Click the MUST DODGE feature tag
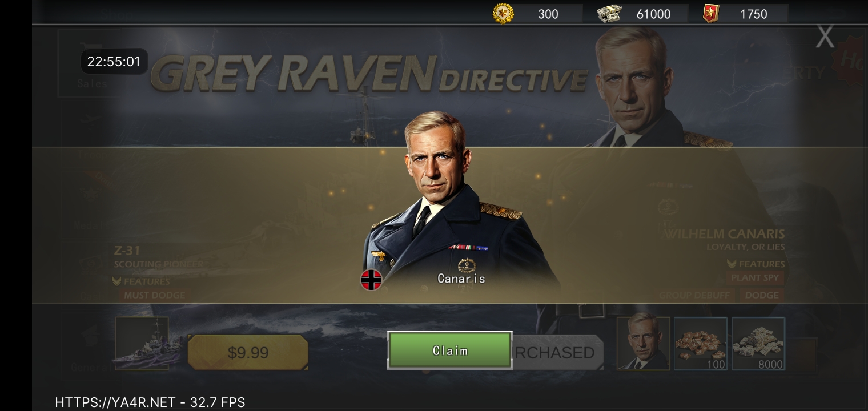This screenshot has height=411, width=868. click(155, 295)
